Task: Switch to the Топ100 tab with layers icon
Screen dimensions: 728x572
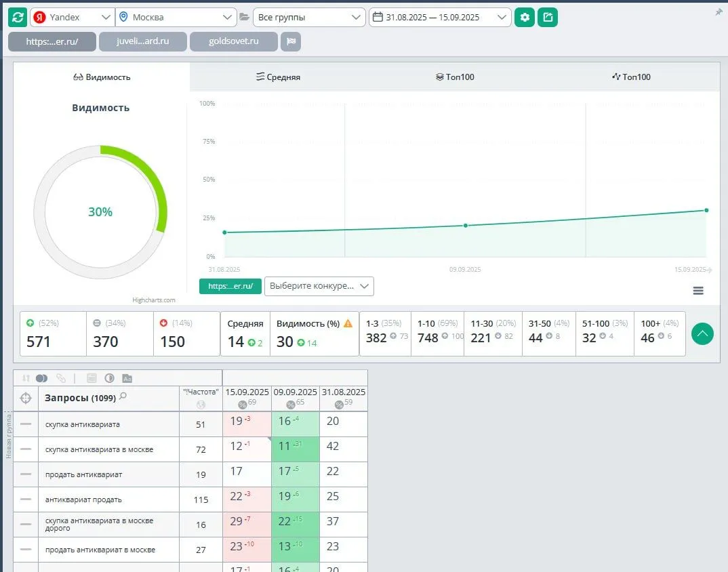Action: tap(455, 77)
